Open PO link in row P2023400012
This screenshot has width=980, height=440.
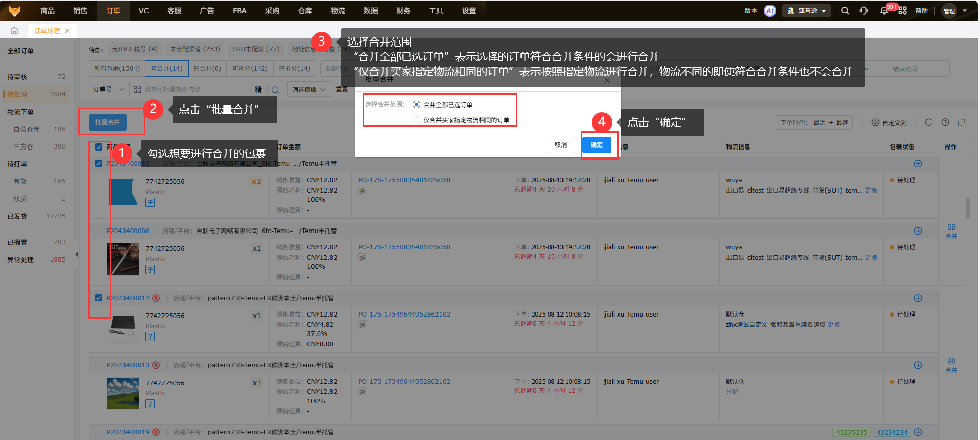coord(404,315)
